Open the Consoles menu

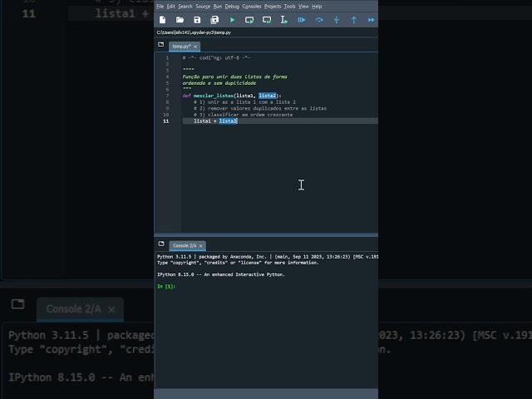[252, 7]
